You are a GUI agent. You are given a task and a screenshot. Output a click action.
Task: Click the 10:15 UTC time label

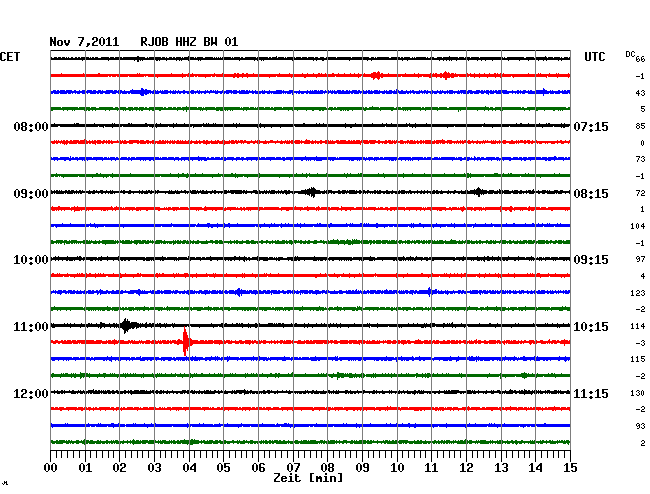pyautogui.click(x=591, y=327)
